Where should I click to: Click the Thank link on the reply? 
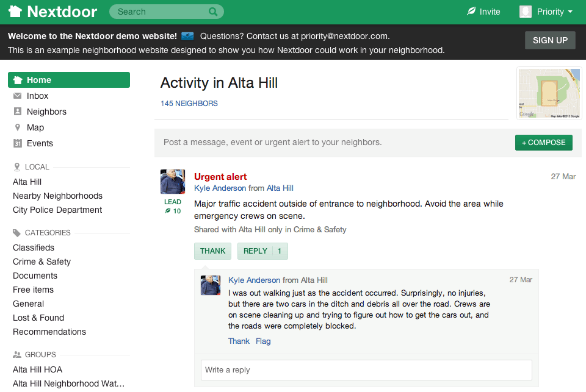pos(239,341)
